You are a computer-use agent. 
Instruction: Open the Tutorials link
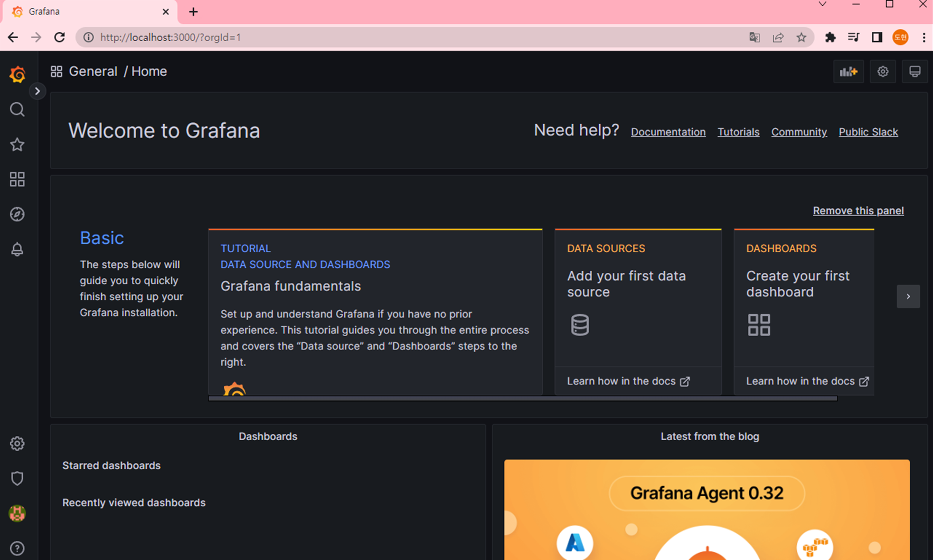point(739,132)
